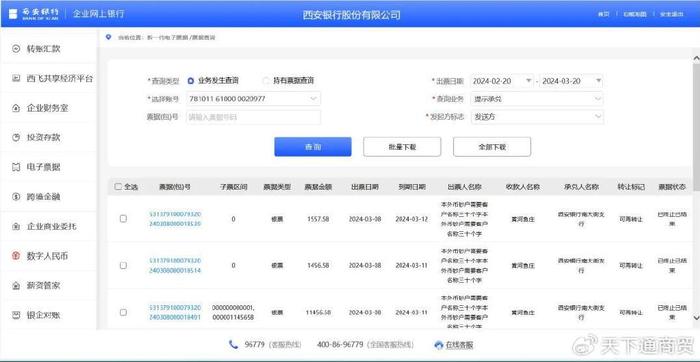Check the row with amount 1456.58

tap(123, 265)
